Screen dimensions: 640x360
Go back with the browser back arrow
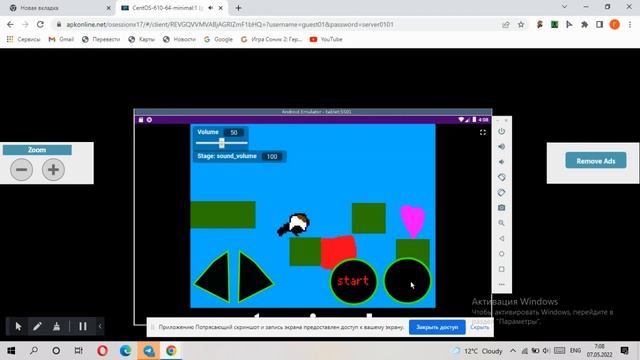coord(10,24)
